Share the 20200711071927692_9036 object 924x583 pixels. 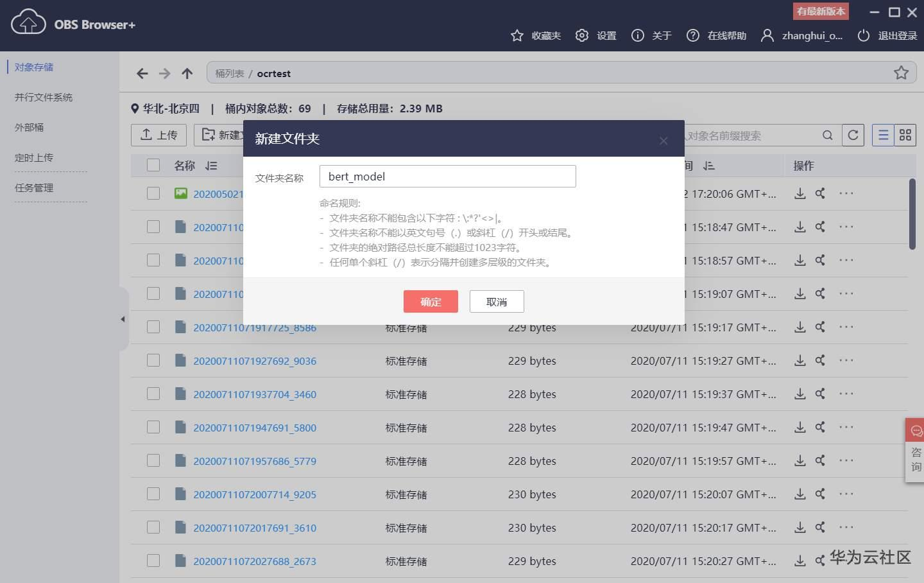pyautogui.click(x=820, y=361)
